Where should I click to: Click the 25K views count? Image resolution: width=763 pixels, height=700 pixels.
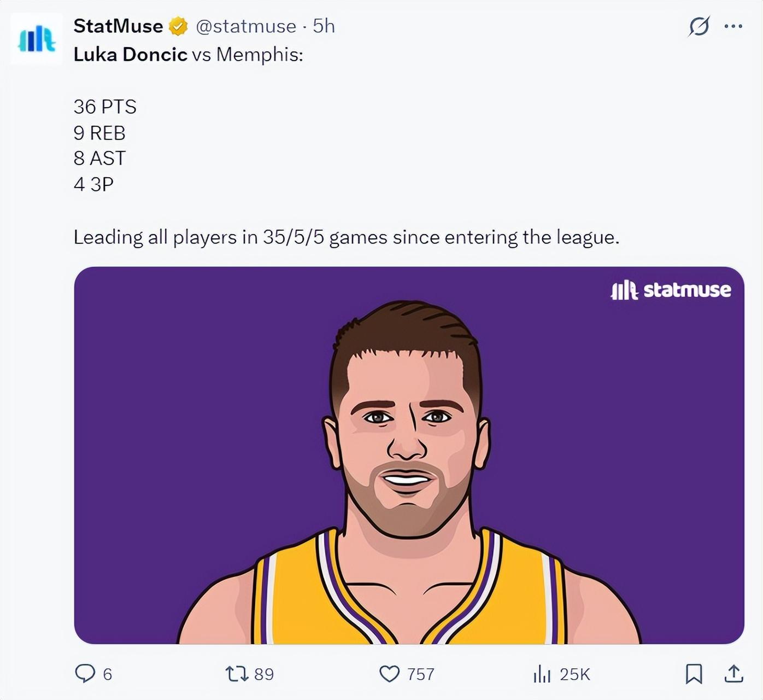[575, 674]
